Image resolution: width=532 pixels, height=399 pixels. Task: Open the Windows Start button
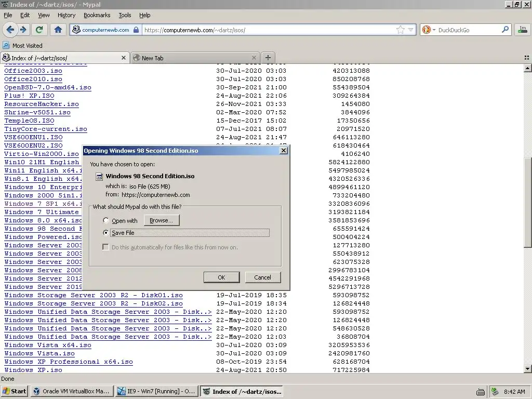(14, 391)
